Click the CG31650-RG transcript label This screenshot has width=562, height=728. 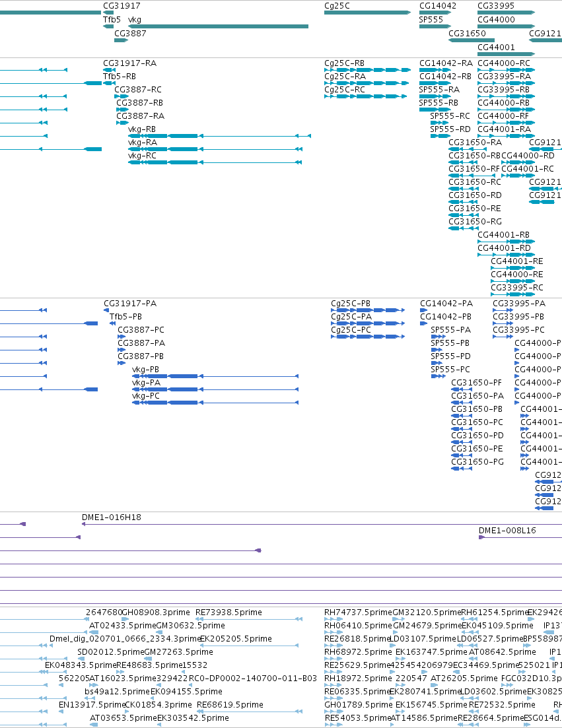point(475,222)
